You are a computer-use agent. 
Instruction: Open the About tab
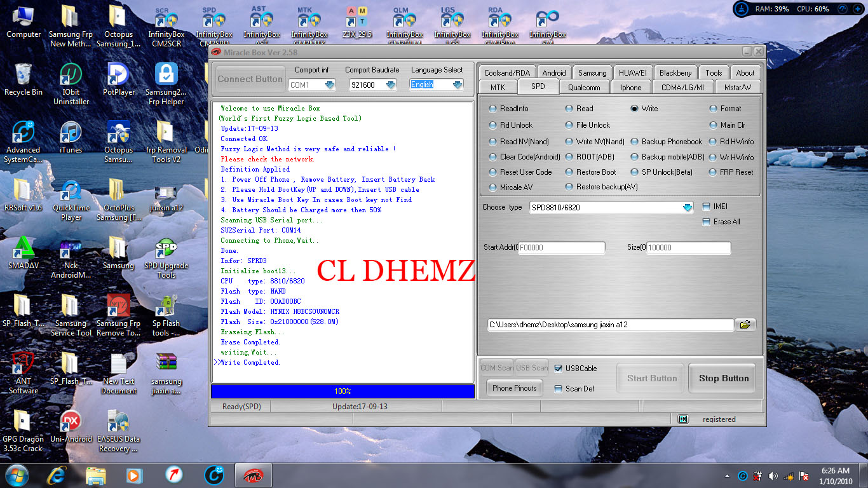click(x=745, y=73)
